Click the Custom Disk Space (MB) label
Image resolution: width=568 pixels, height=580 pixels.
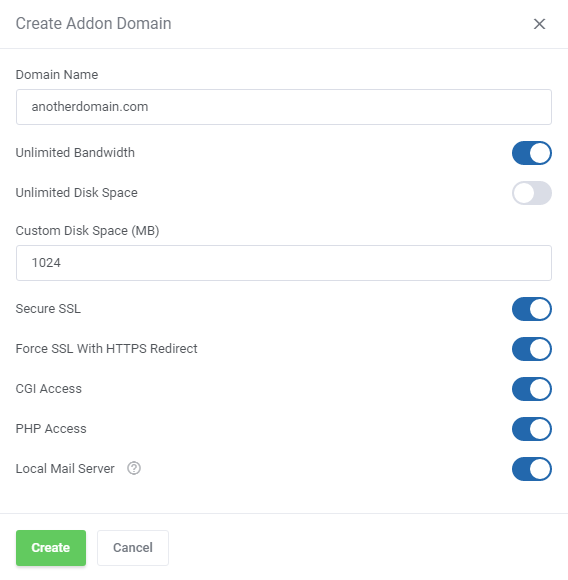point(87,231)
